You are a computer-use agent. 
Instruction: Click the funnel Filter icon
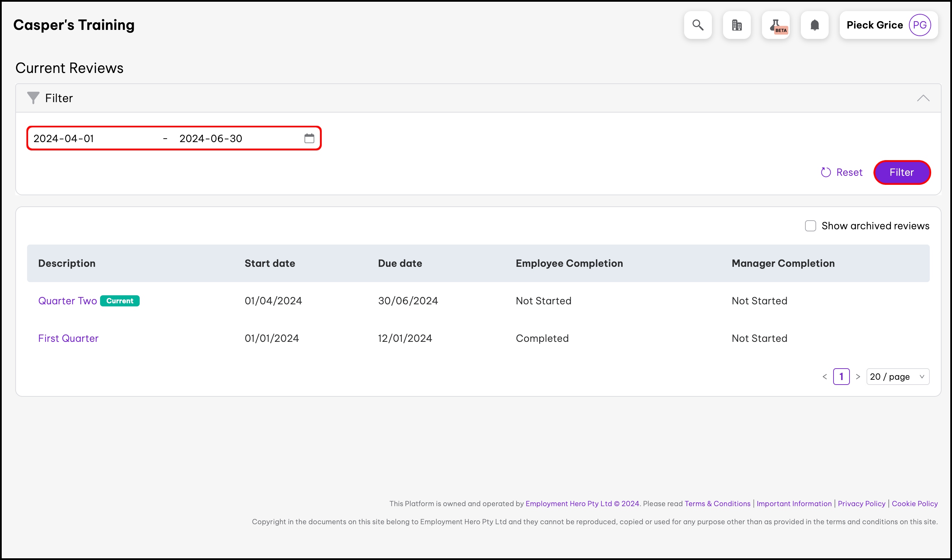click(33, 98)
